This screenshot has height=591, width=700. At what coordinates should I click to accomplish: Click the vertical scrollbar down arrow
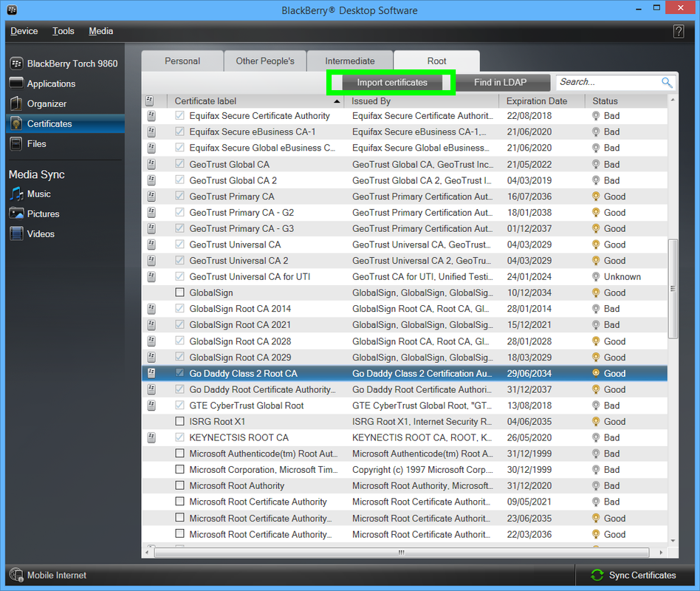click(x=673, y=541)
